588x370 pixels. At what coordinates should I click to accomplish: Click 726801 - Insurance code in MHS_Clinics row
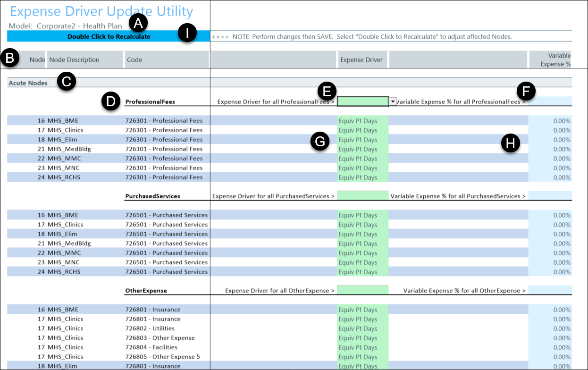153,319
